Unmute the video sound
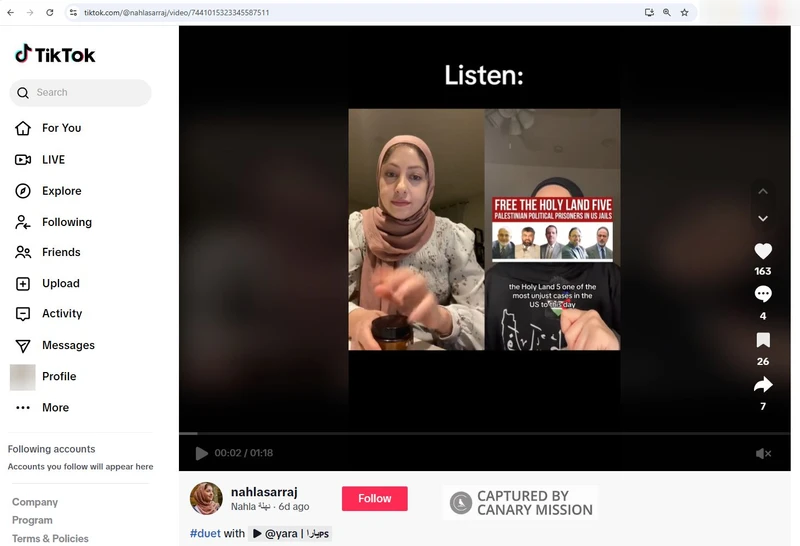 pos(763,453)
